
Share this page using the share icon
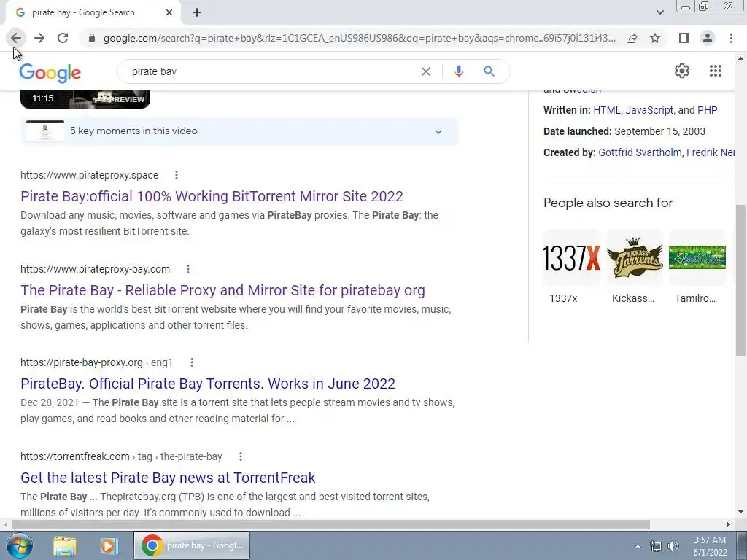(x=632, y=38)
